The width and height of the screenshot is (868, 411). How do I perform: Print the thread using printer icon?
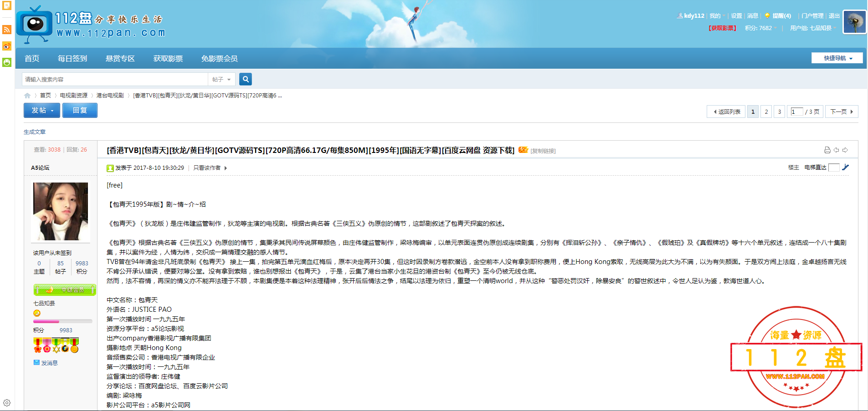point(827,150)
